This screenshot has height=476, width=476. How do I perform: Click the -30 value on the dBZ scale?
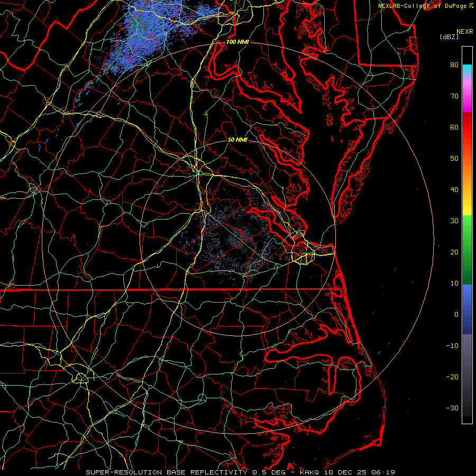(x=452, y=408)
